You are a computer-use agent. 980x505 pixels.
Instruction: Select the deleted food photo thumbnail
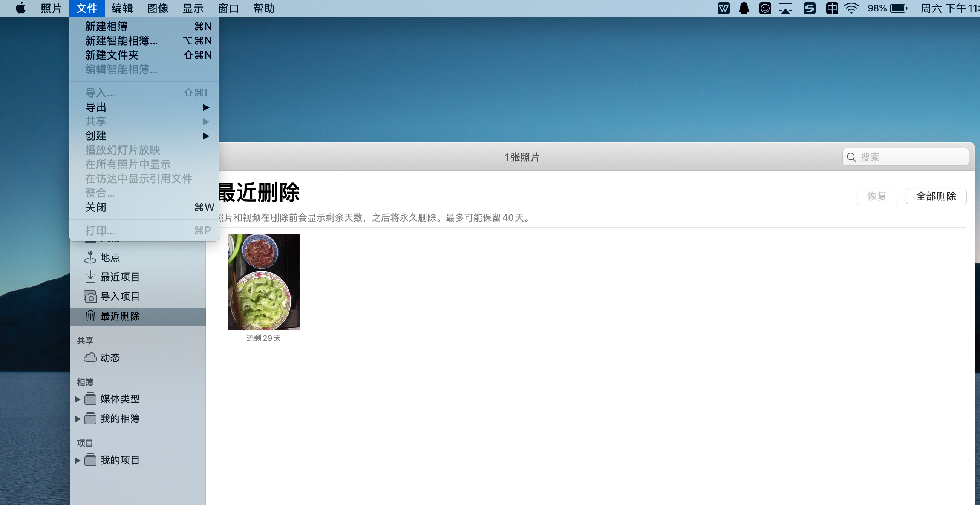(x=263, y=282)
